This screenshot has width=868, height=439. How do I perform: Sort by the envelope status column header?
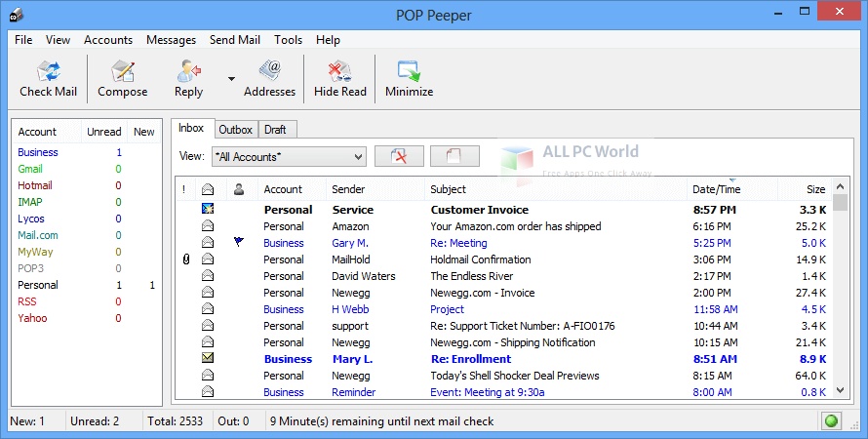point(208,189)
